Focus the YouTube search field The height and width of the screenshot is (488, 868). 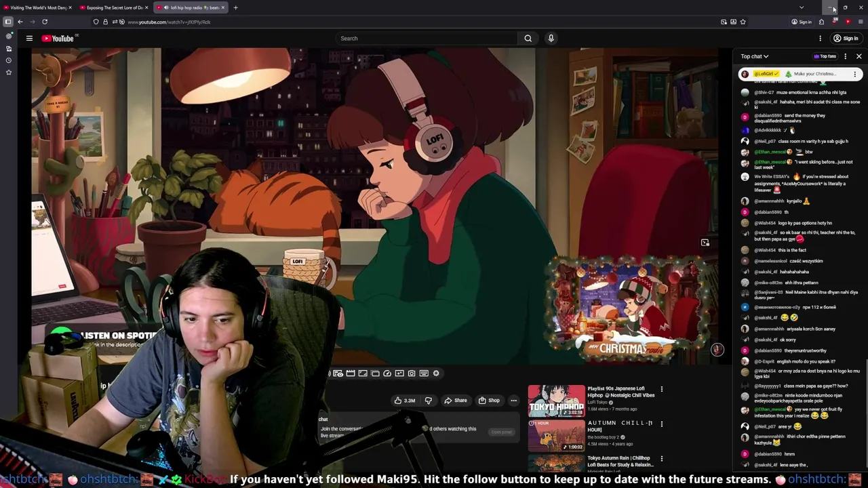tap(427, 39)
